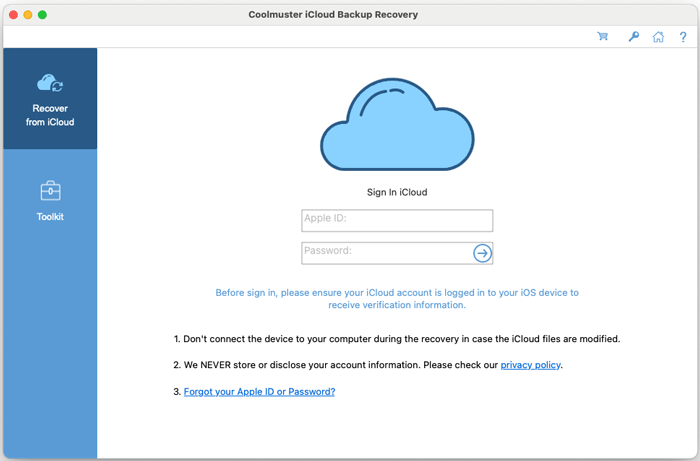Click note 2 'We NEVER store or disclose'
Image resolution: width=700 pixels, height=461 pixels.
pos(368,365)
